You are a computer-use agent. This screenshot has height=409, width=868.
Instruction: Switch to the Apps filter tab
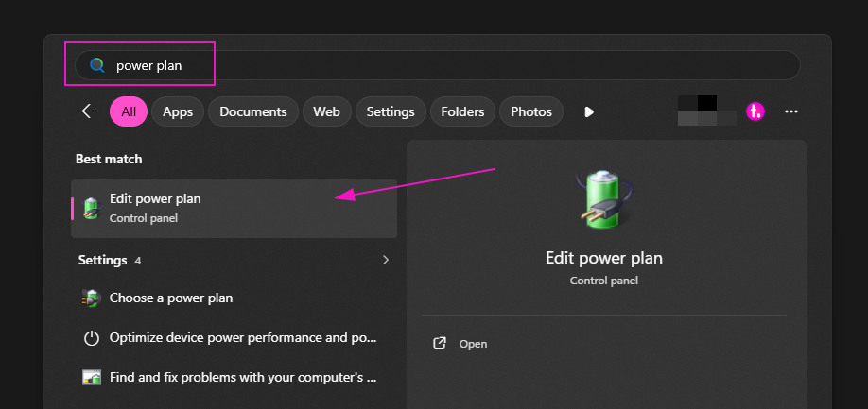pos(178,111)
